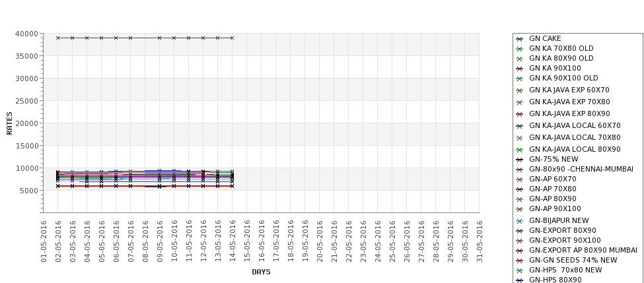Viewport: 644px width, 283px height.
Task: Select GN-HPS 70x80 NEW legend label
Action: (565, 270)
